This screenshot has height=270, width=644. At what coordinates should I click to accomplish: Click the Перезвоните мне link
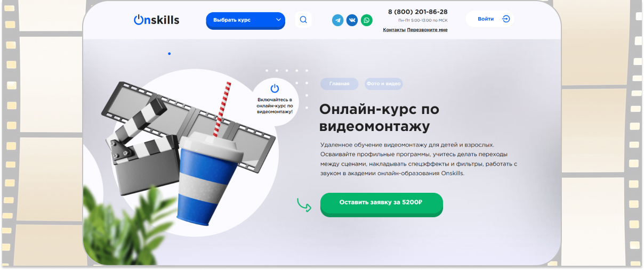tap(427, 30)
